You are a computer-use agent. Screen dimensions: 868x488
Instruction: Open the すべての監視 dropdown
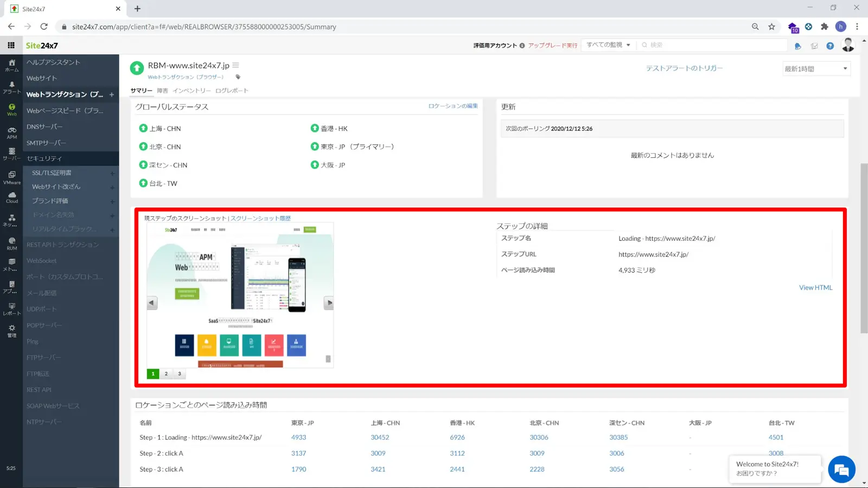(608, 45)
